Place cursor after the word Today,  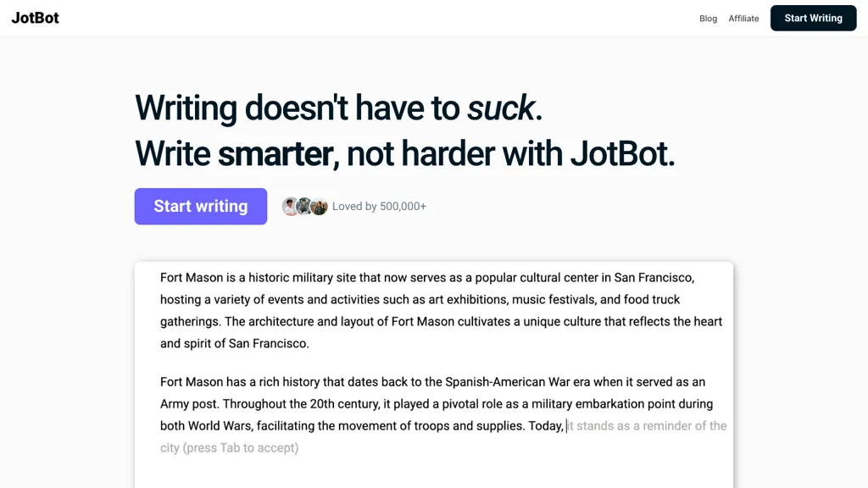[x=565, y=425]
